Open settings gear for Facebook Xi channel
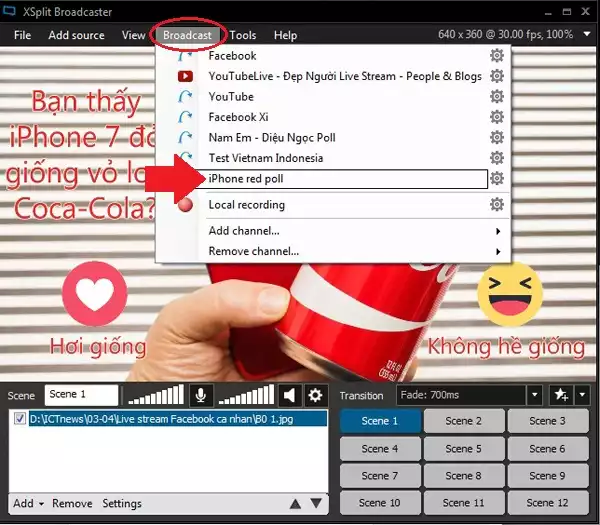The image size is (600, 525). point(497,117)
